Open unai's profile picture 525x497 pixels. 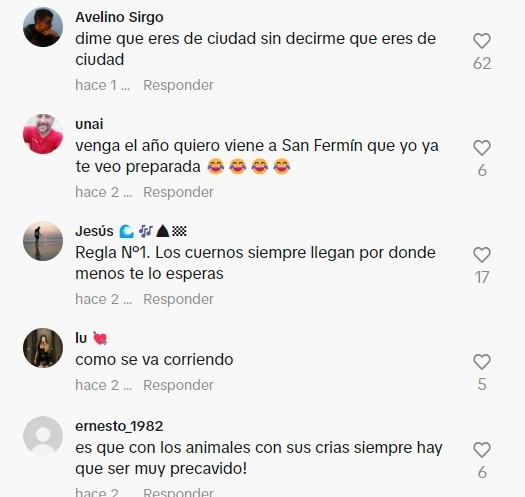point(43,134)
